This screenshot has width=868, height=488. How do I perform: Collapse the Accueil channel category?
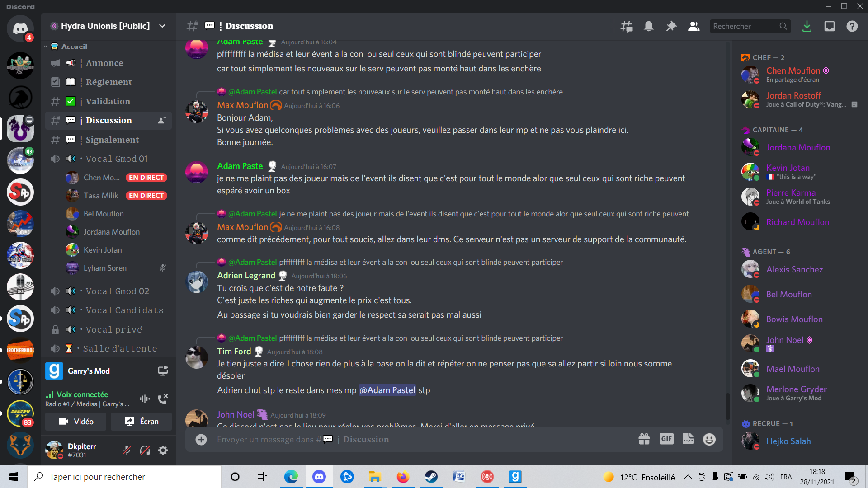68,46
